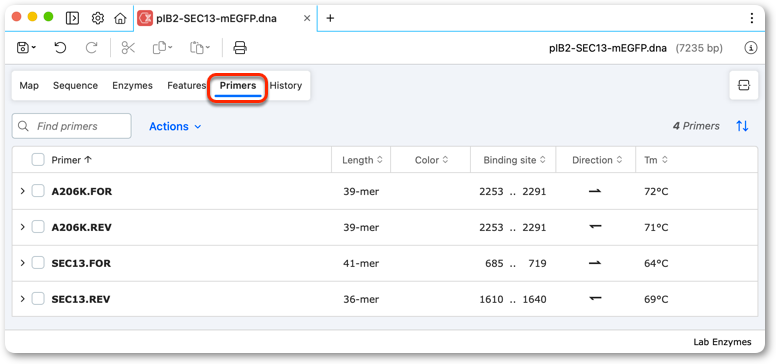Click binding site 1610 .. 1640

point(513,299)
